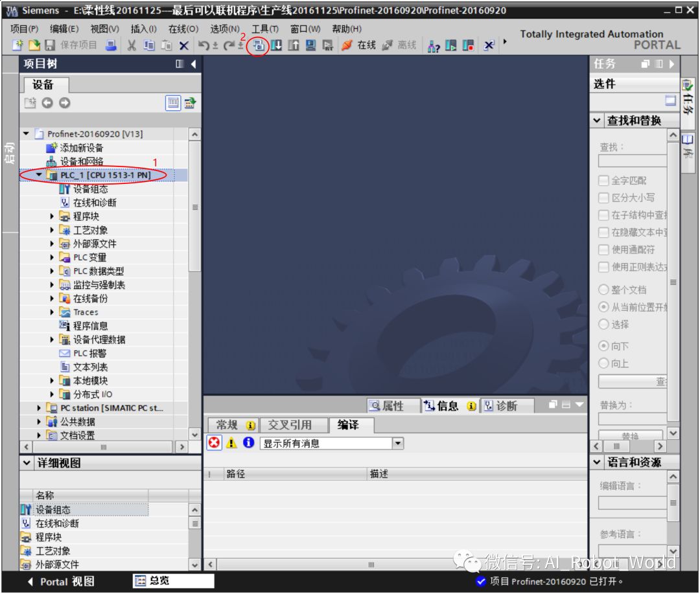Expand 工艺对象 tree node
700x594 pixels.
click(x=52, y=231)
